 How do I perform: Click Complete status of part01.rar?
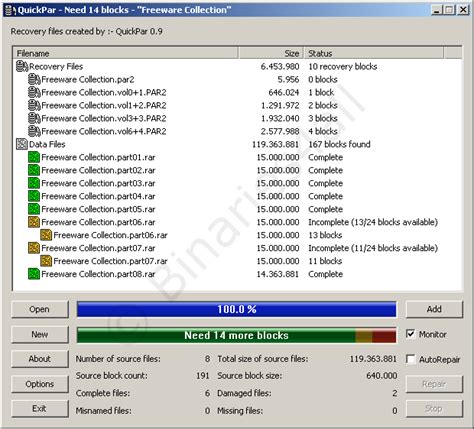point(325,157)
